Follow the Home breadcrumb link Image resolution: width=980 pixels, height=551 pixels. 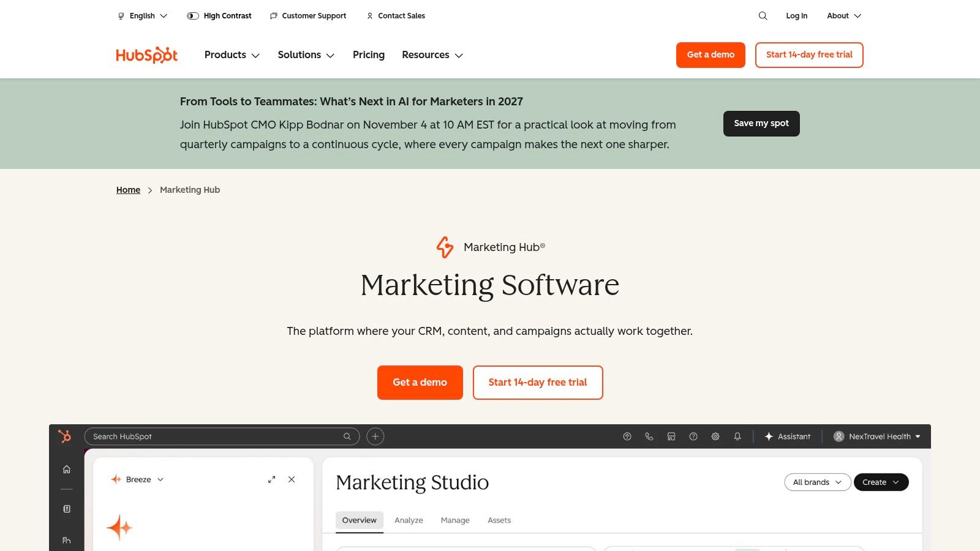128,190
